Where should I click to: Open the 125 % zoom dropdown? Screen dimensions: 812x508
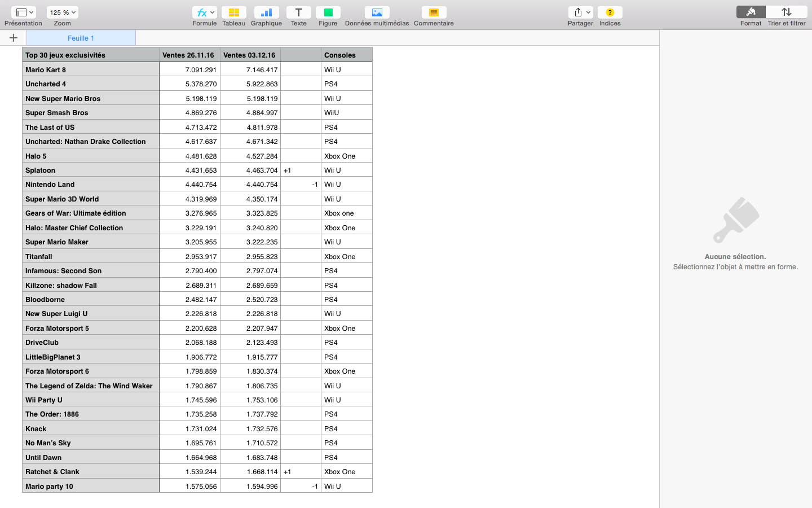pyautogui.click(x=62, y=12)
